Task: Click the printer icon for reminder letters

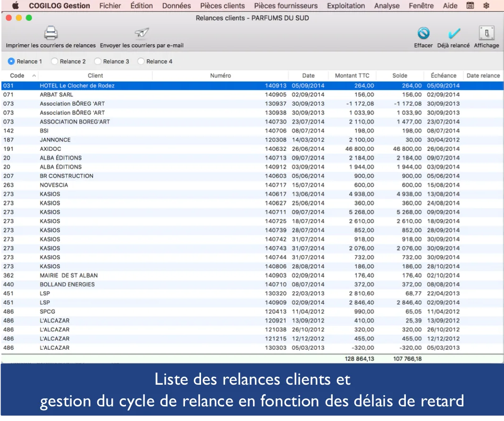Action: (51, 33)
